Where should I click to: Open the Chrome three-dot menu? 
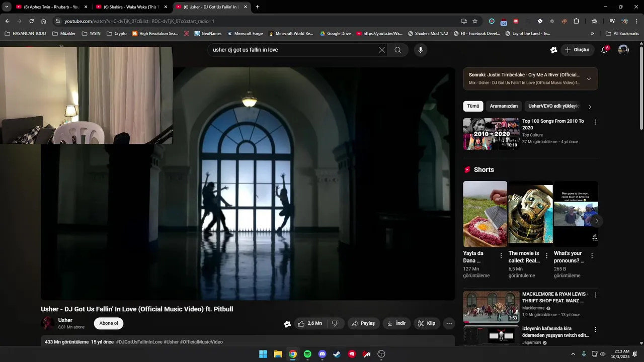pyautogui.click(x=636, y=21)
